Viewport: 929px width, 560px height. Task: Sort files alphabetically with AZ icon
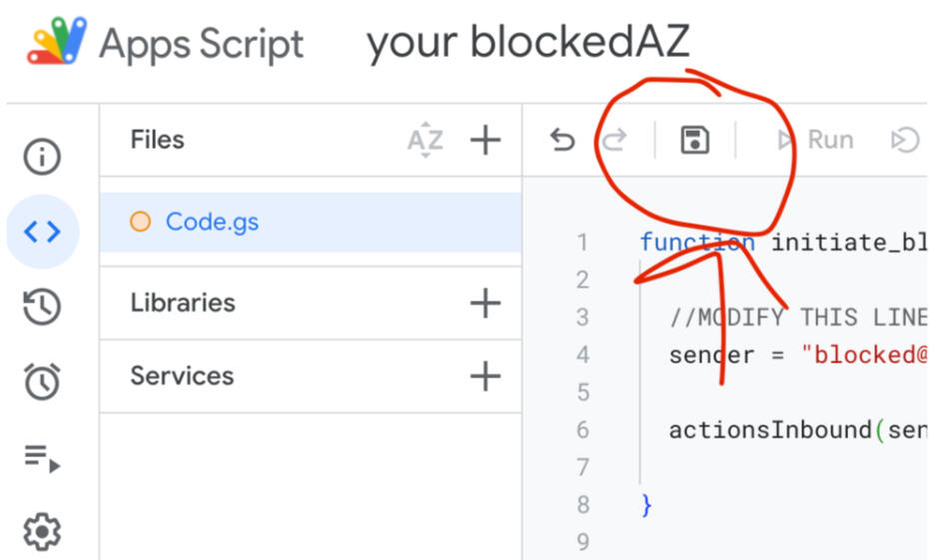426,141
